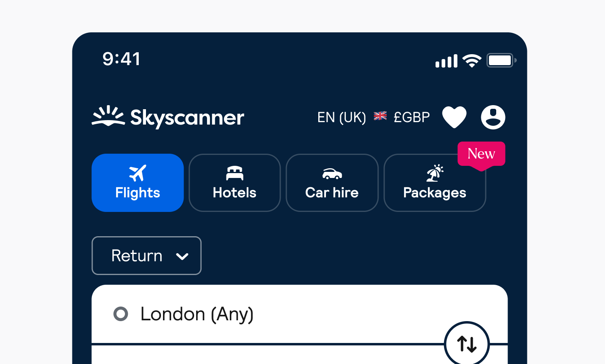Image resolution: width=605 pixels, height=364 pixels.
Task: Click the UK flag icon
Action: coord(380,116)
